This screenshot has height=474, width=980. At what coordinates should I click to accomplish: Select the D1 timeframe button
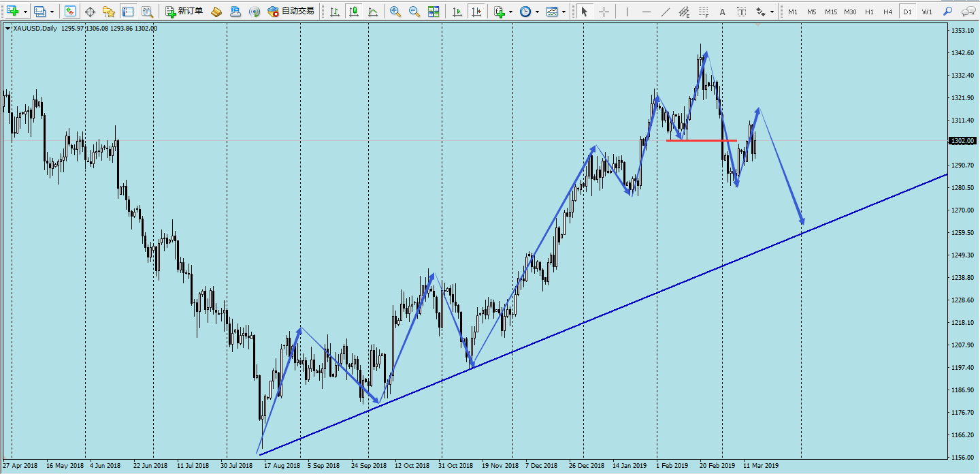(907, 12)
